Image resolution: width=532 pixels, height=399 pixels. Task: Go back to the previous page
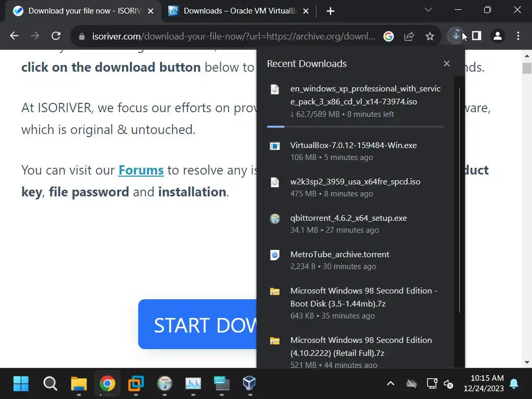(14, 36)
